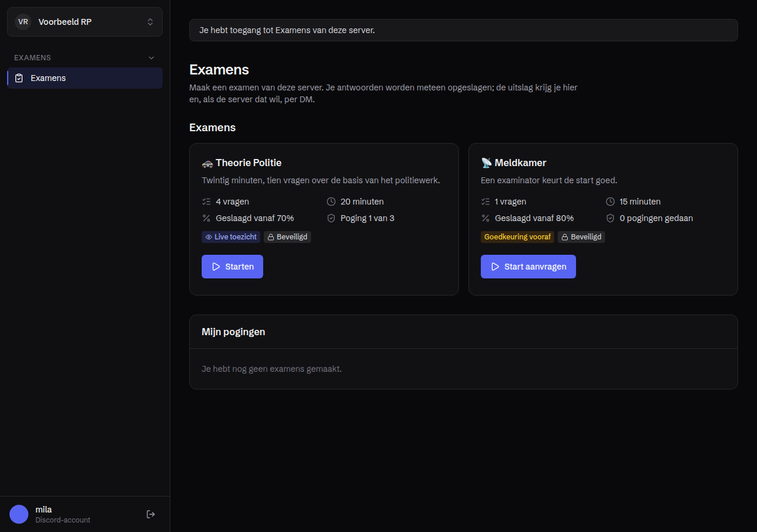Click mila's user avatar
Viewport: 757px width, 532px height.
tap(19, 514)
